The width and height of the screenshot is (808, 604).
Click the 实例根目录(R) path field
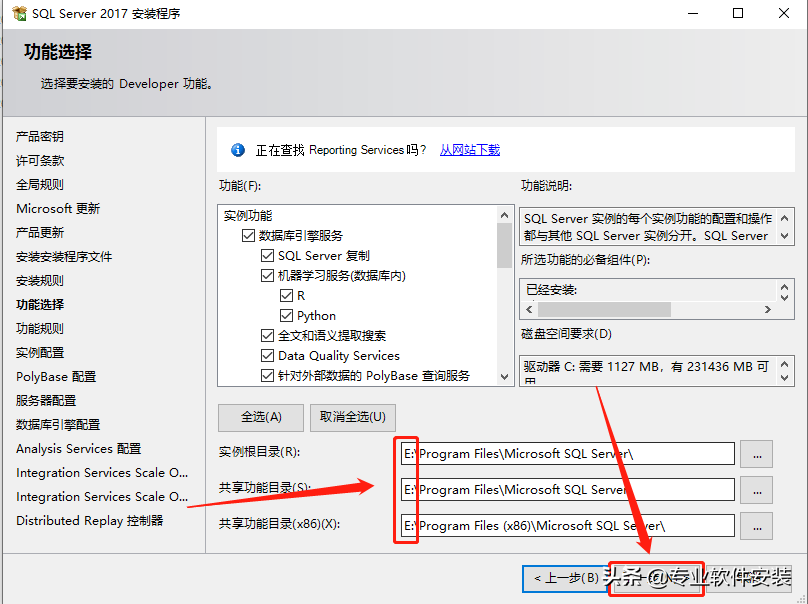[568, 454]
